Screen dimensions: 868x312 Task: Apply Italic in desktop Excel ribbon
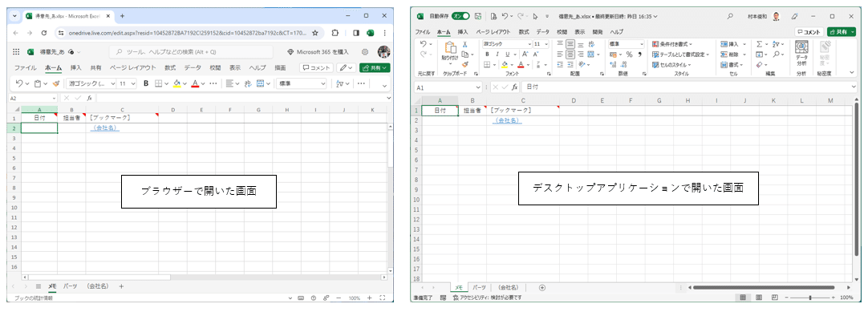pyautogui.click(x=497, y=55)
